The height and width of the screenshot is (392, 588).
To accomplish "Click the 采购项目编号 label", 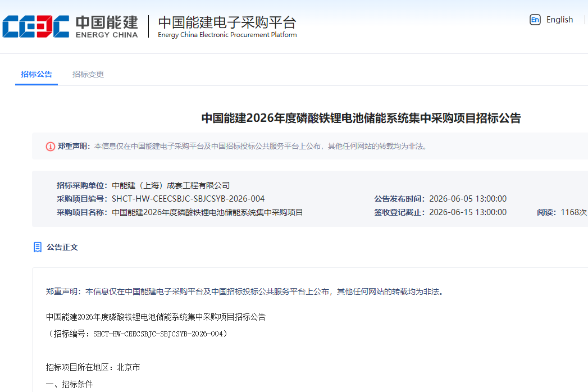I will (x=82, y=199).
